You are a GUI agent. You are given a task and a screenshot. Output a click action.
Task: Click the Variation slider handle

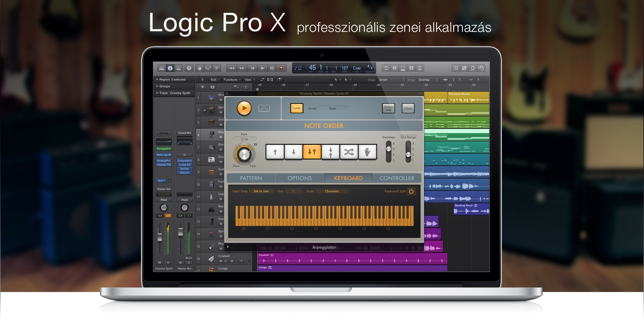pyautogui.click(x=389, y=149)
